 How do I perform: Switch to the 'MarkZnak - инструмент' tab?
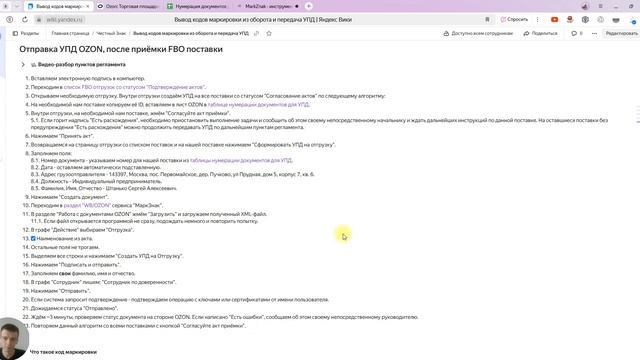(x=268, y=7)
